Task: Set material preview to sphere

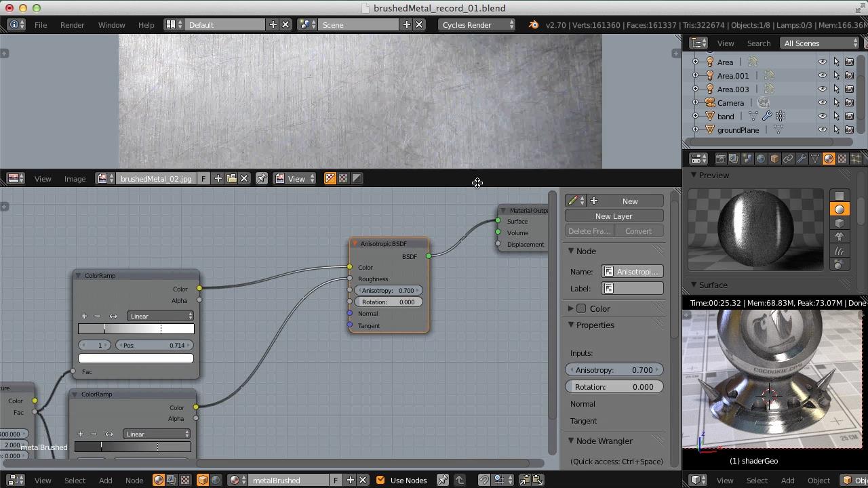Action: [x=840, y=209]
